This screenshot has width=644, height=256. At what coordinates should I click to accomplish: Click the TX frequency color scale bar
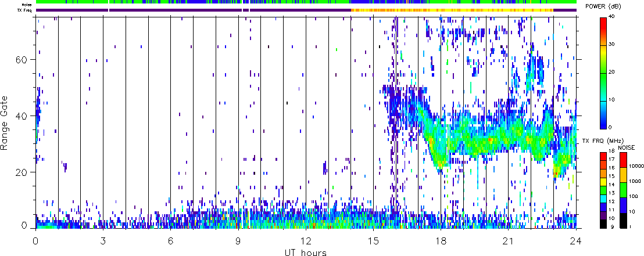603,190
